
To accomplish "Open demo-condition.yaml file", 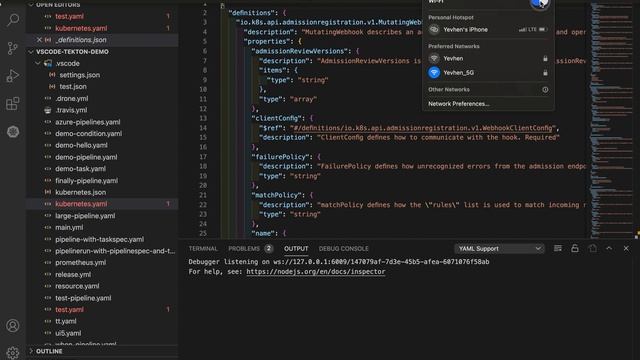I will [x=102, y=133].
